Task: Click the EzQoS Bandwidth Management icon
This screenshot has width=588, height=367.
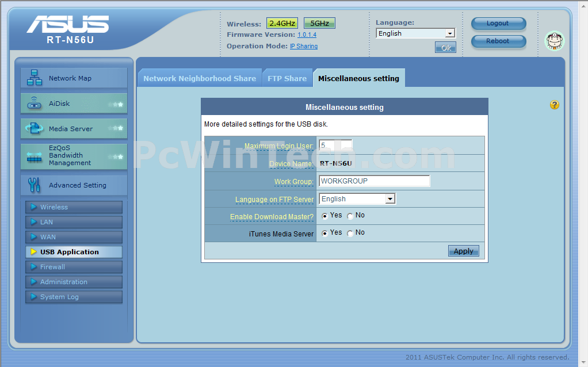Action: 35,156
